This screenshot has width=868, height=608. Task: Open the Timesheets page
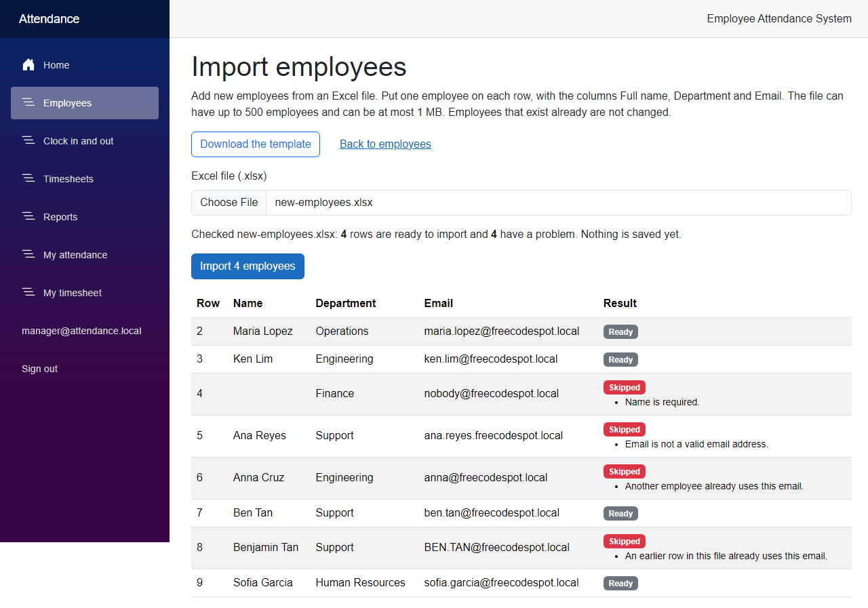point(68,179)
